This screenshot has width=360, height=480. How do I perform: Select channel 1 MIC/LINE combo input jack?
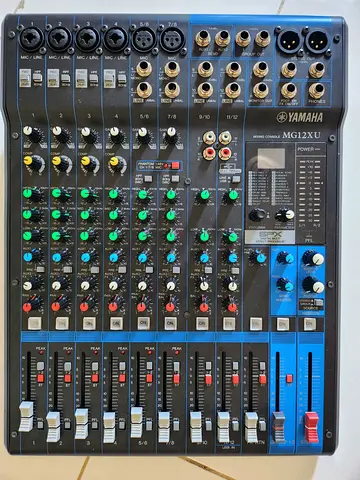click(32, 38)
